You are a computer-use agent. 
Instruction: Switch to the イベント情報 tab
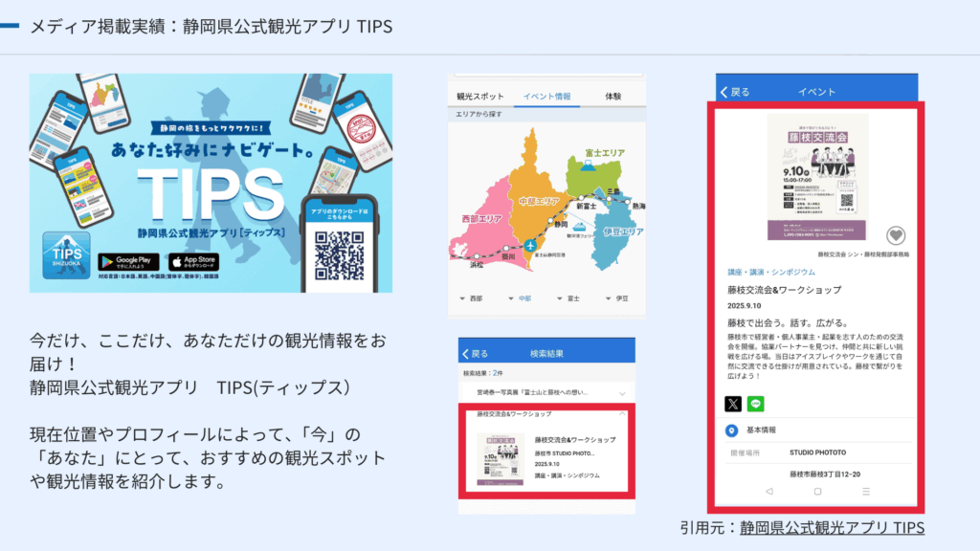point(546,97)
